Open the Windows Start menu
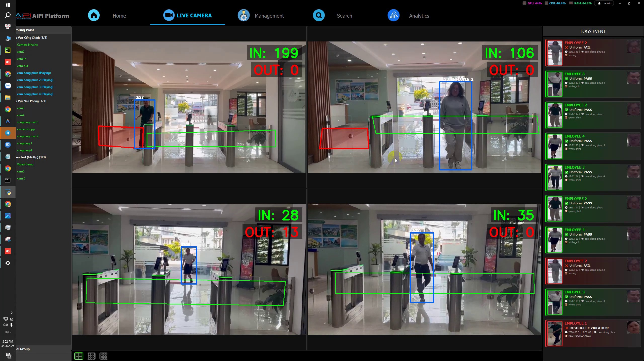The height and width of the screenshot is (361, 644). tap(8, 5)
